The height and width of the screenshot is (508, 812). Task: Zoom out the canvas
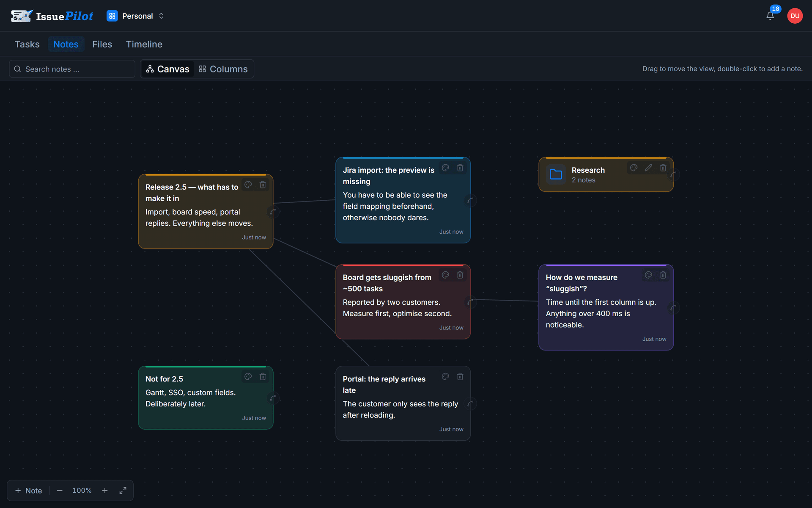tap(60, 491)
